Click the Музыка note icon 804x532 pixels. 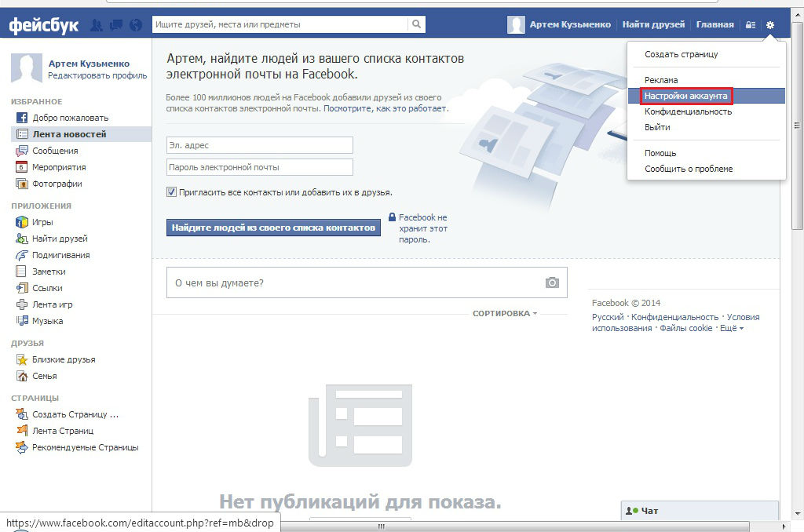pyautogui.click(x=22, y=321)
